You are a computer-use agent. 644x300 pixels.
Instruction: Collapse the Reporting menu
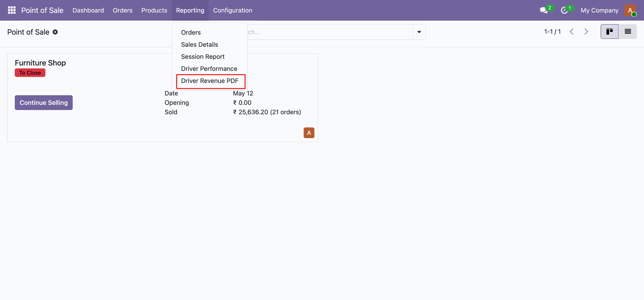[x=190, y=10]
